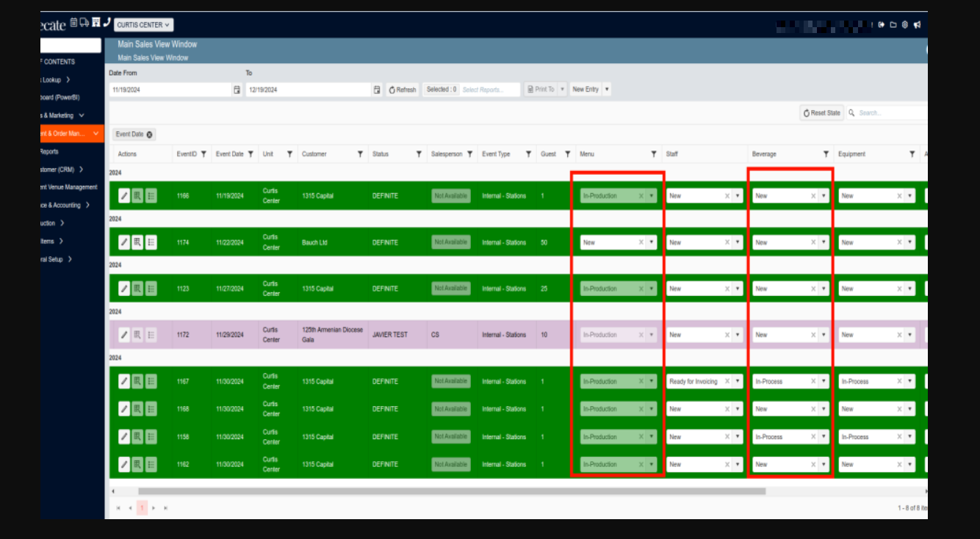Expand the New Entry dropdown arrow
Viewport: 980px width, 539px height.
tap(607, 90)
